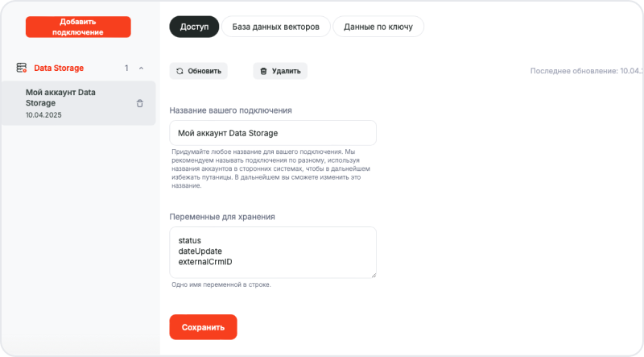
Task: Click the Удалить button label
Action: point(286,71)
